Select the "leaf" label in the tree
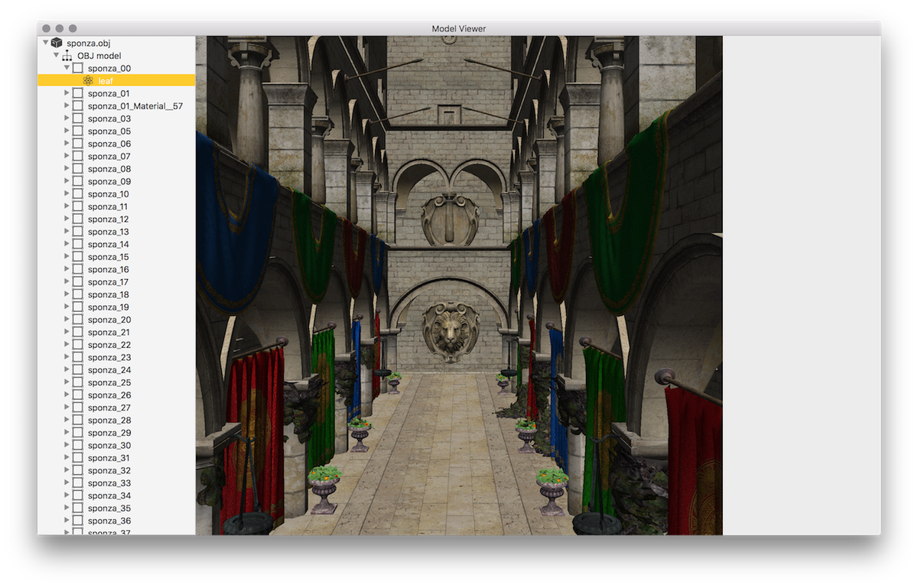The width and height of the screenshot is (918, 588). (x=106, y=81)
